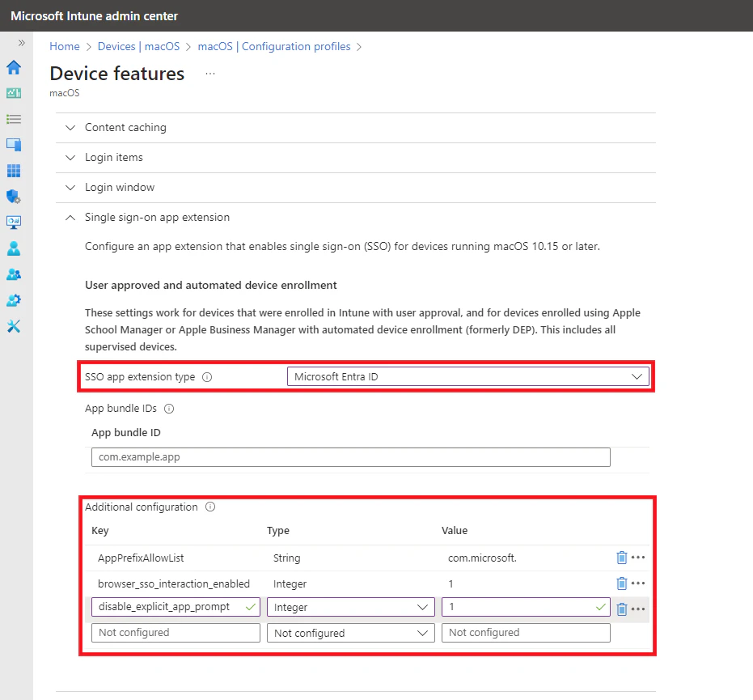Expand the Content caching section

[x=355, y=128]
